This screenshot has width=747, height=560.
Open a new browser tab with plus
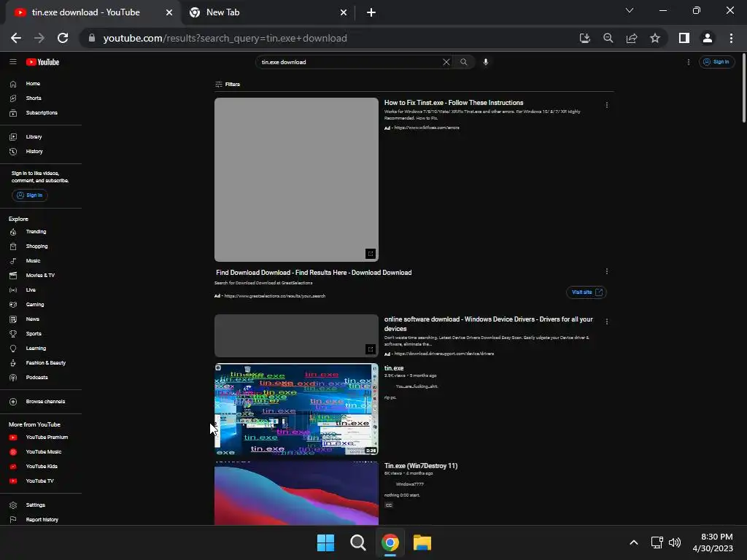371,13
